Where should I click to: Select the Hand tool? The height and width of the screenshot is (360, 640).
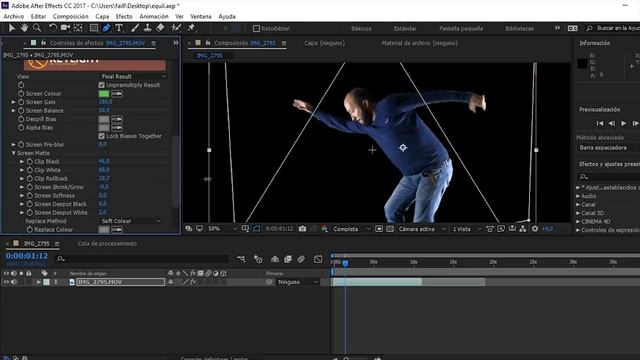[x=24, y=28]
